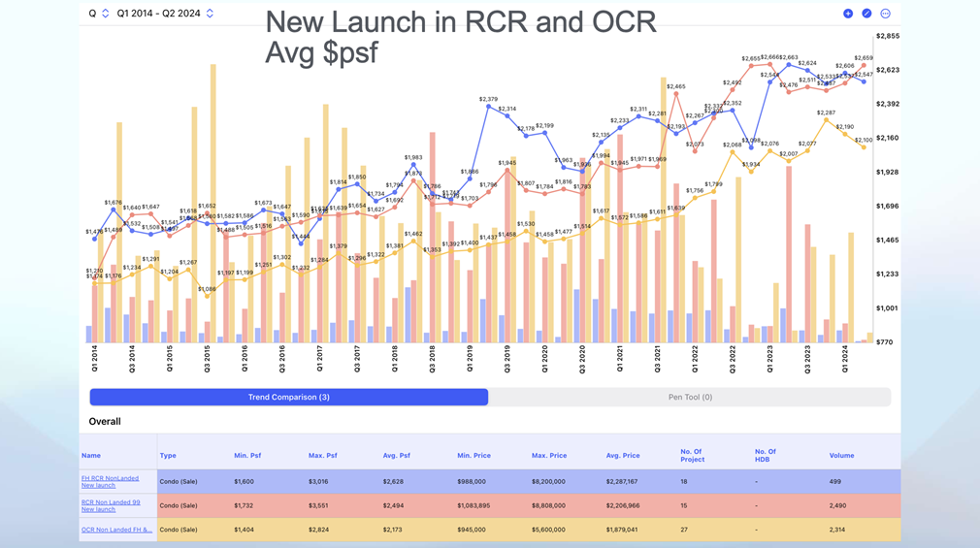Click the blue line's $1,983 data point
Screen dimensions: 980x548
pyautogui.click(x=413, y=165)
